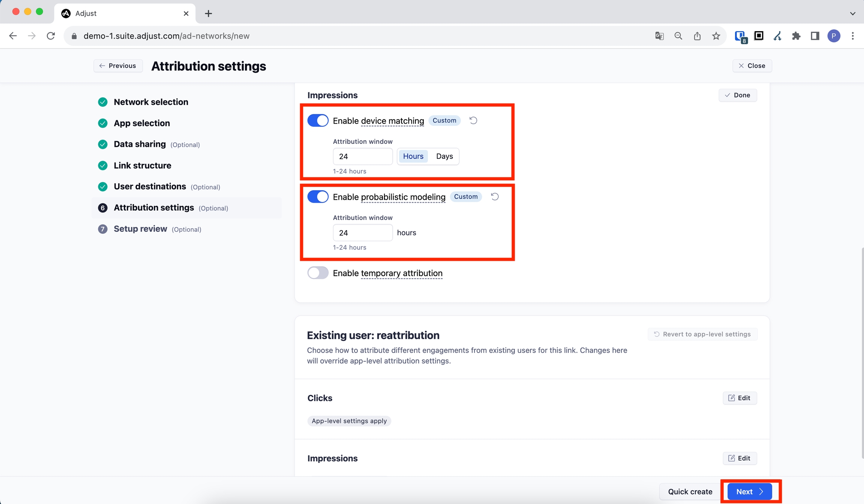Click probabilistic modeling attribution window field
Image resolution: width=864 pixels, height=504 pixels.
point(362,233)
